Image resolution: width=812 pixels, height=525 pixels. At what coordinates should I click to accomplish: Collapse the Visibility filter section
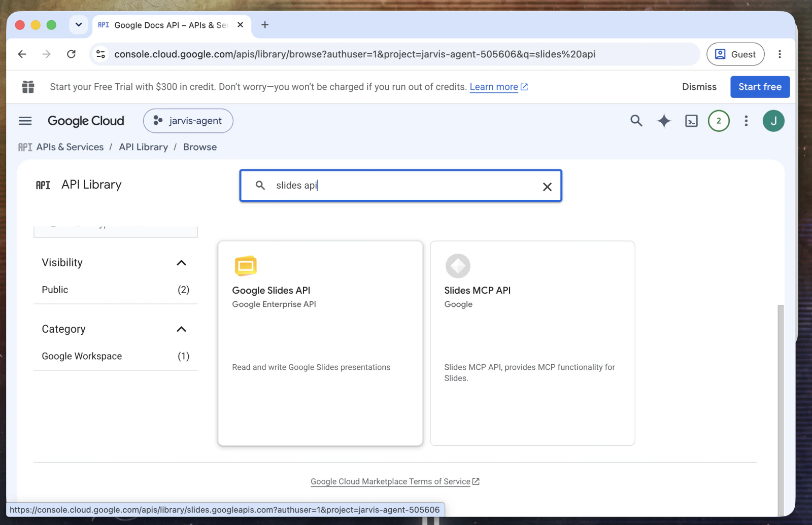(x=181, y=263)
